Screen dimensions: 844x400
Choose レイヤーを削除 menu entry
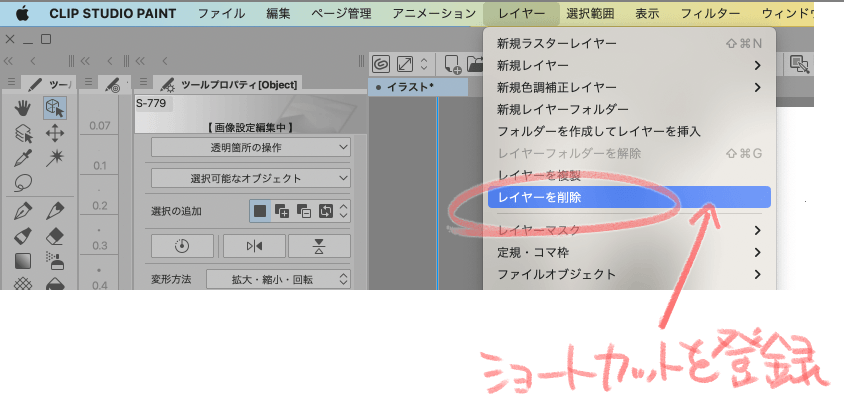click(x=629, y=197)
